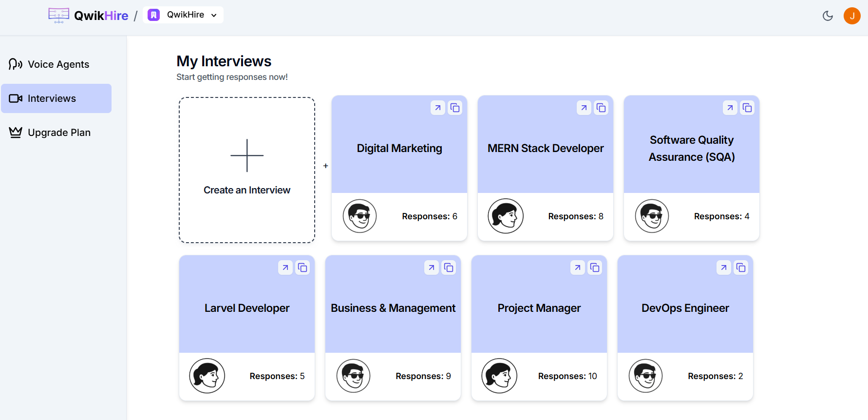Open DevOps Engineer via arrow icon
This screenshot has width=868, height=420.
(724, 267)
